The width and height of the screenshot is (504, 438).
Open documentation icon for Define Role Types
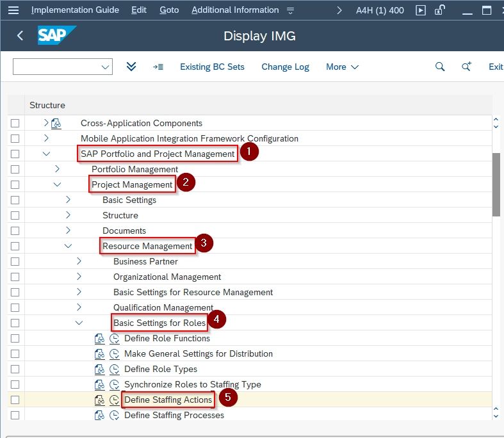[99, 369]
